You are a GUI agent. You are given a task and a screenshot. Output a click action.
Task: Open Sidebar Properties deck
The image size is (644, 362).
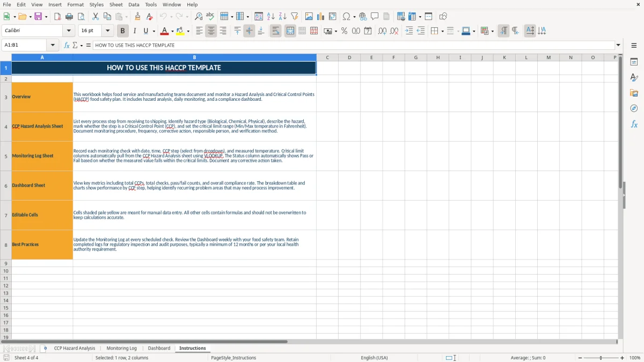click(x=634, y=62)
